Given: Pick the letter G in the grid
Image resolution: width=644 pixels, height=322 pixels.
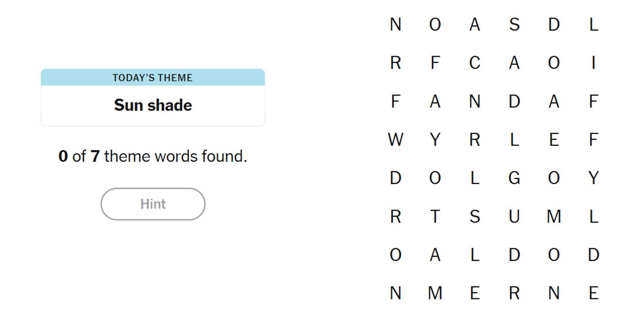Looking at the screenshot, I should tap(514, 178).
